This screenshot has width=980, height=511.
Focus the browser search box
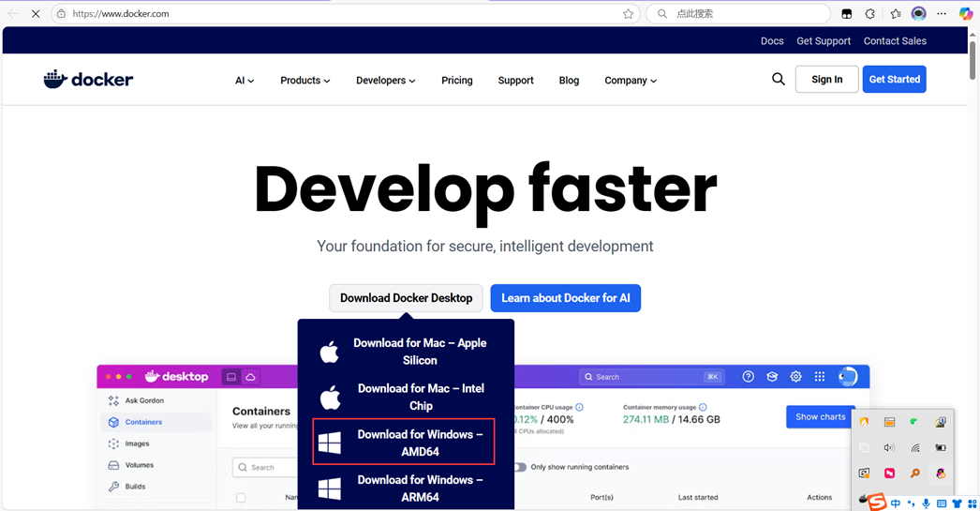[737, 14]
